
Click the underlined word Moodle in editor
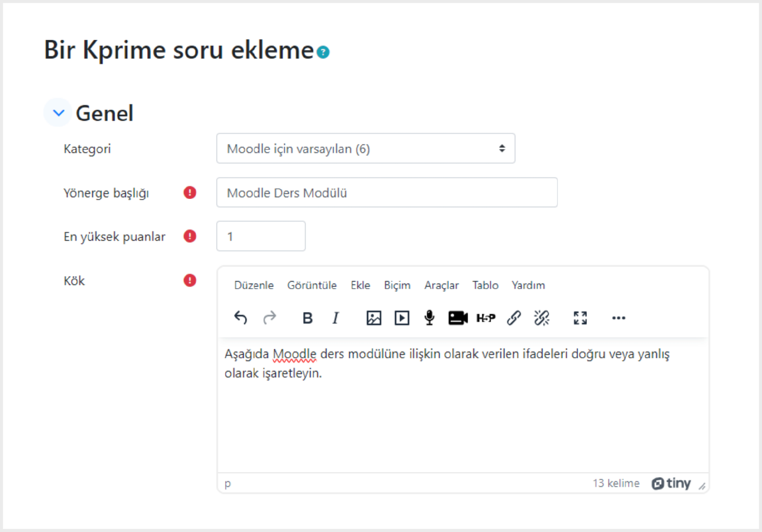pos(294,354)
